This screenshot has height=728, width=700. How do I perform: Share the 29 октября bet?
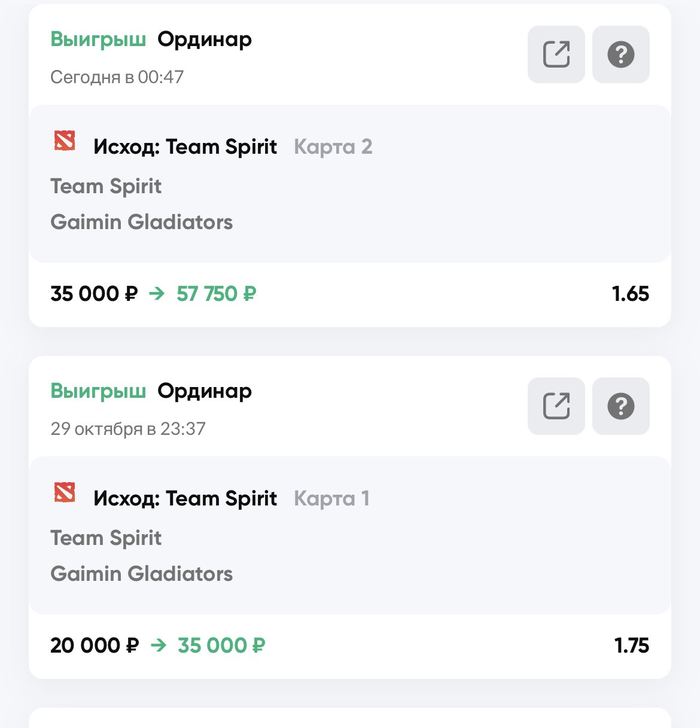[x=556, y=406]
